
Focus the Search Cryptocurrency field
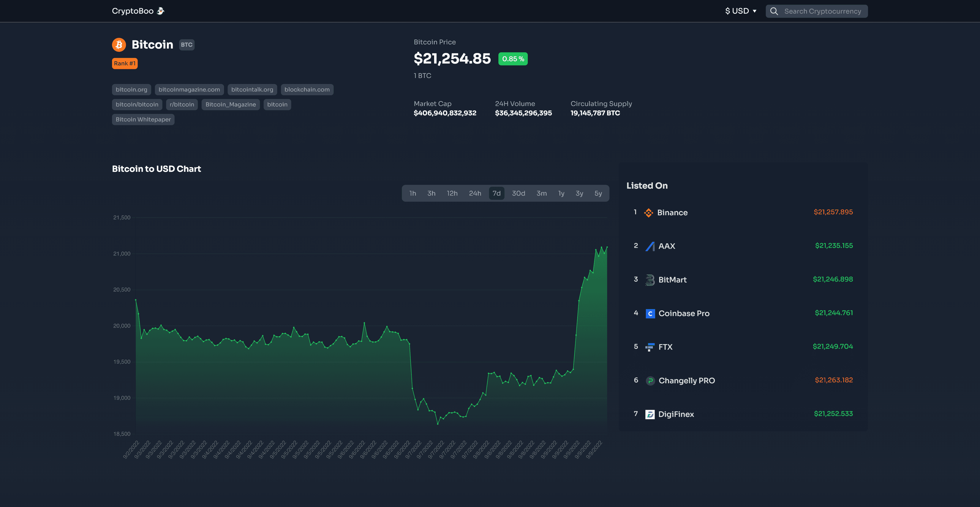coord(816,11)
